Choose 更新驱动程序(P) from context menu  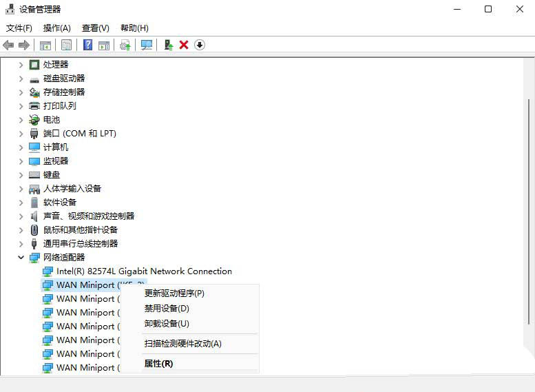coord(174,293)
